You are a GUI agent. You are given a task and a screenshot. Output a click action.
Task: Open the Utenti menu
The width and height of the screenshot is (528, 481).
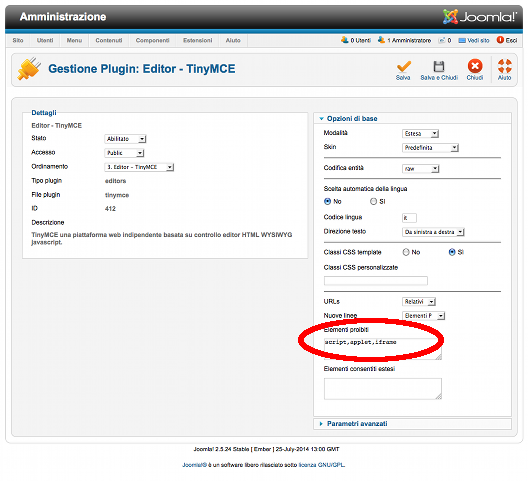coord(45,40)
